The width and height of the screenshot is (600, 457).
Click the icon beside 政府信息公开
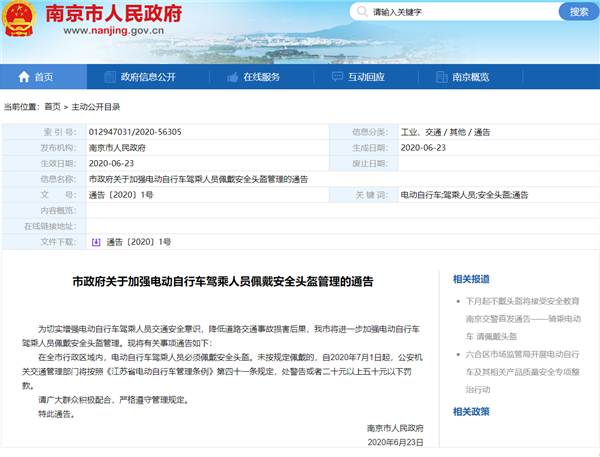pos(109,77)
